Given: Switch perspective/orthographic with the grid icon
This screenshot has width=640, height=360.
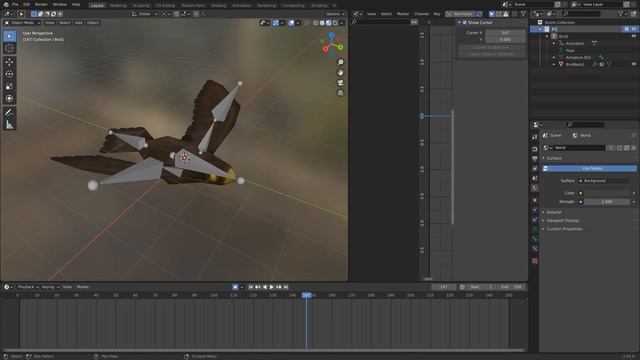Looking at the screenshot, I should [x=340, y=93].
